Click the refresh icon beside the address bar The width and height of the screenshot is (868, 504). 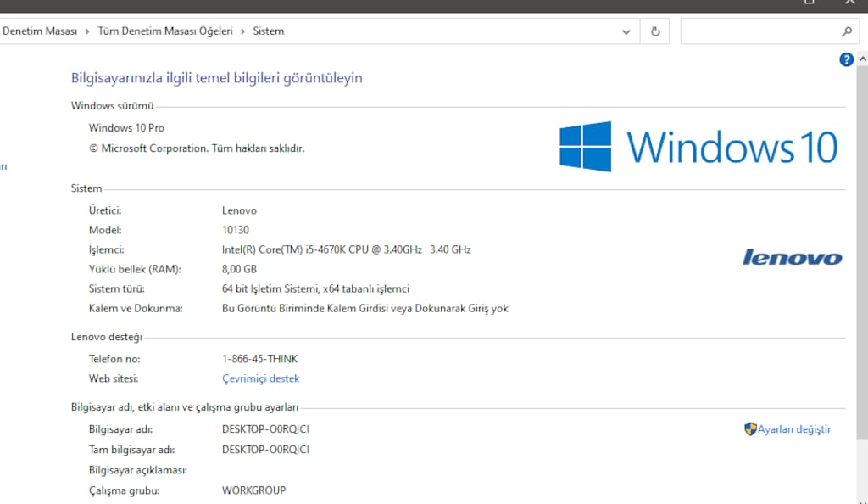click(655, 31)
